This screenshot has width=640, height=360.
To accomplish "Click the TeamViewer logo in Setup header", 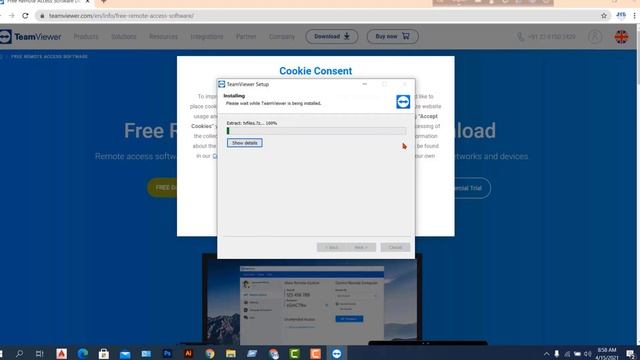I will (403, 102).
